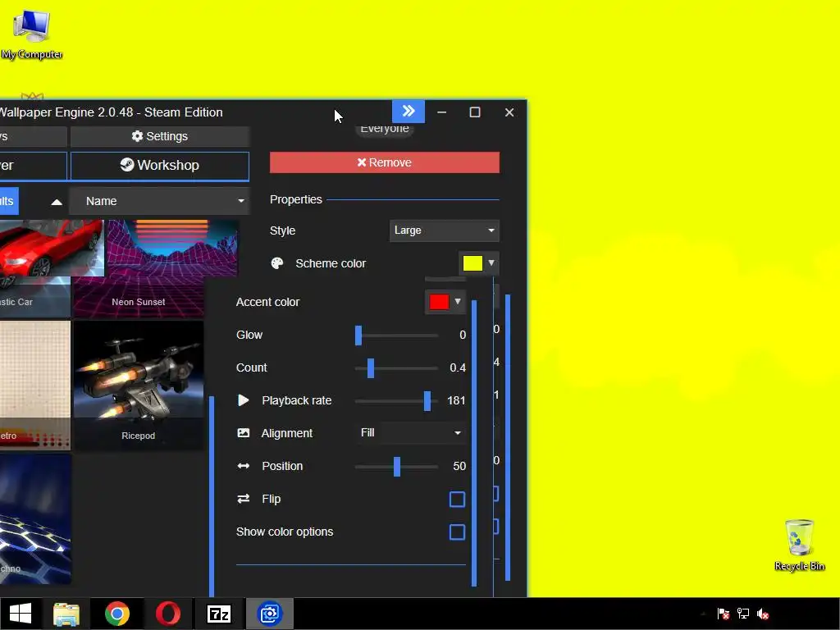The width and height of the screenshot is (840, 630).
Task: Switch to the Workshop tab
Action: (x=160, y=166)
